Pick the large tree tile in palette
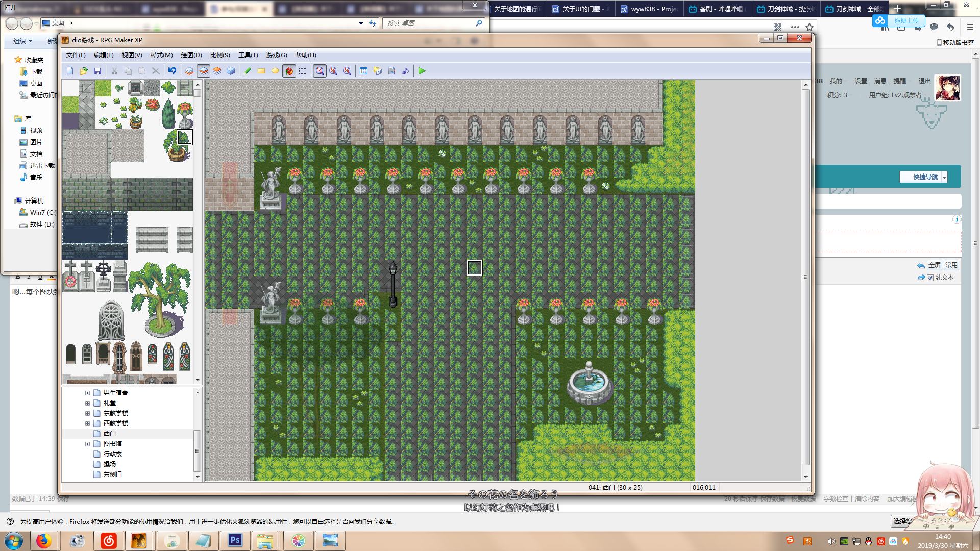Viewport: 980px width, 551px height. 159,299
